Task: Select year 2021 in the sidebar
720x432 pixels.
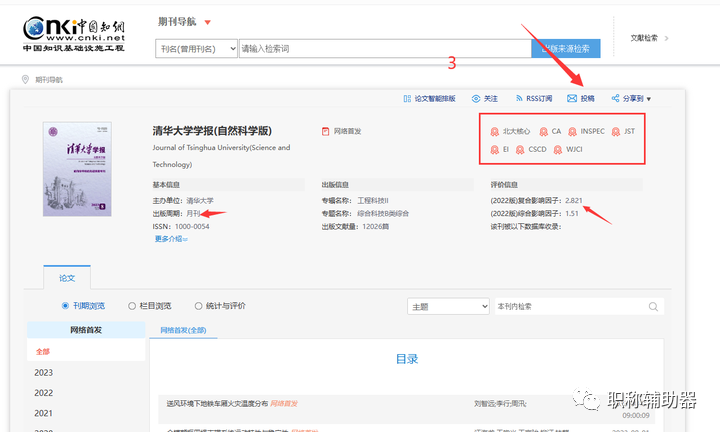Action: [44, 413]
